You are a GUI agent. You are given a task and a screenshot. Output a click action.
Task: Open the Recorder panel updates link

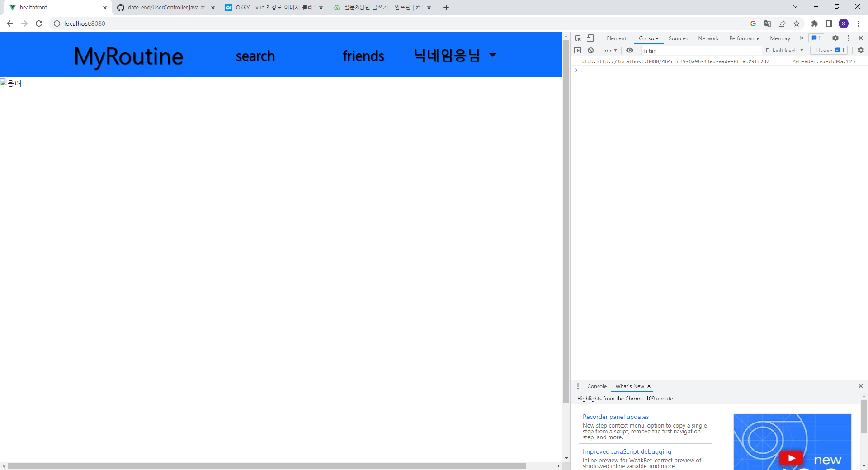click(615, 417)
